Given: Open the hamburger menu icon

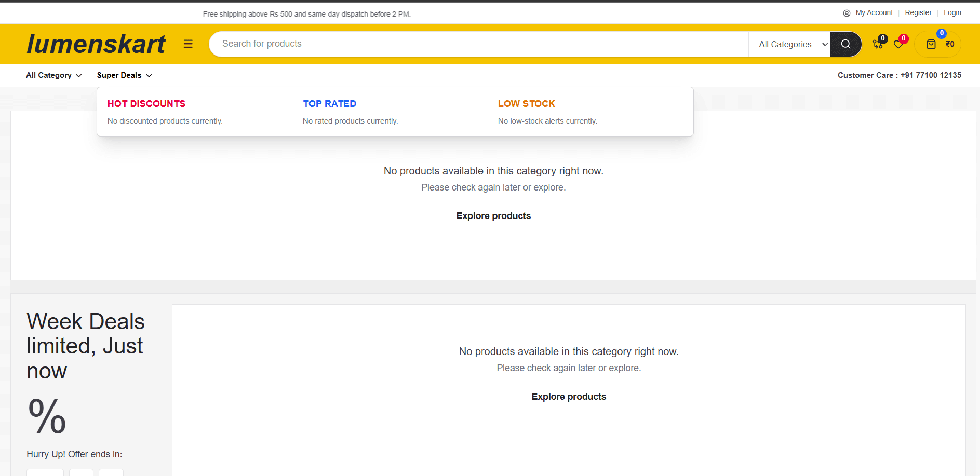Looking at the screenshot, I should click(188, 44).
